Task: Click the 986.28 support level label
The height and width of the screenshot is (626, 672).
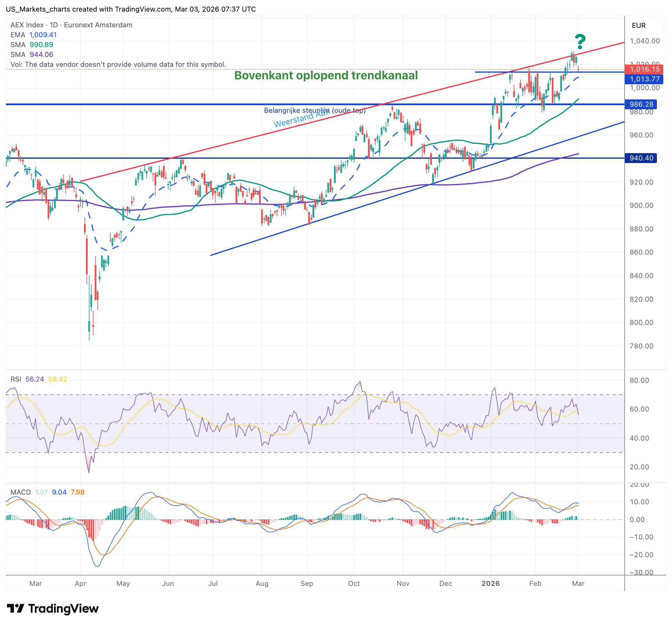Action: tap(641, 104)
